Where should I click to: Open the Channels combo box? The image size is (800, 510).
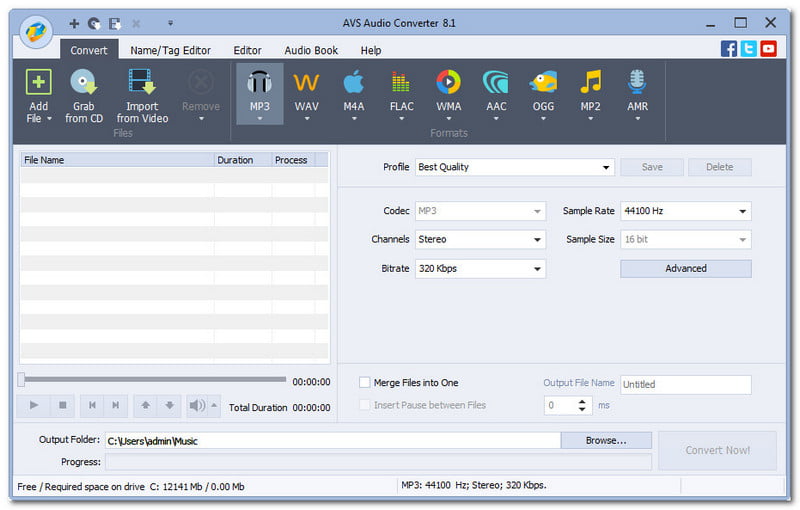[480, 240]
